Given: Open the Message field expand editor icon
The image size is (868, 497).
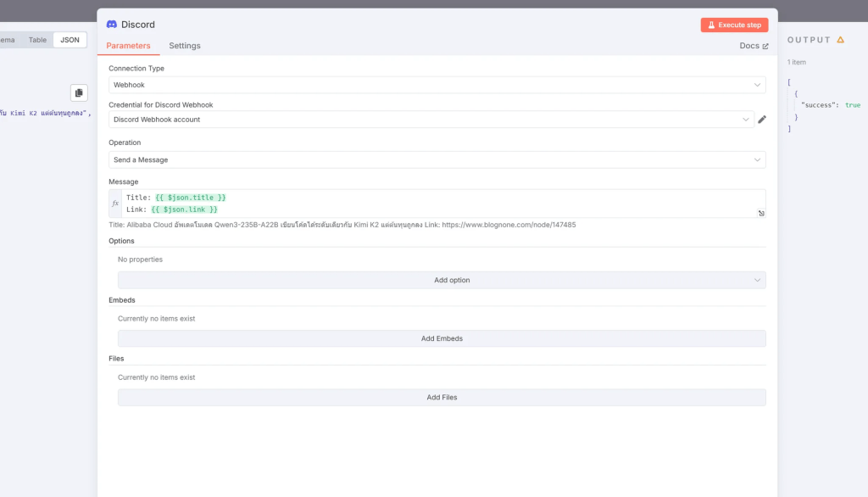Looking at the screenshot, I should pos(761,213).
